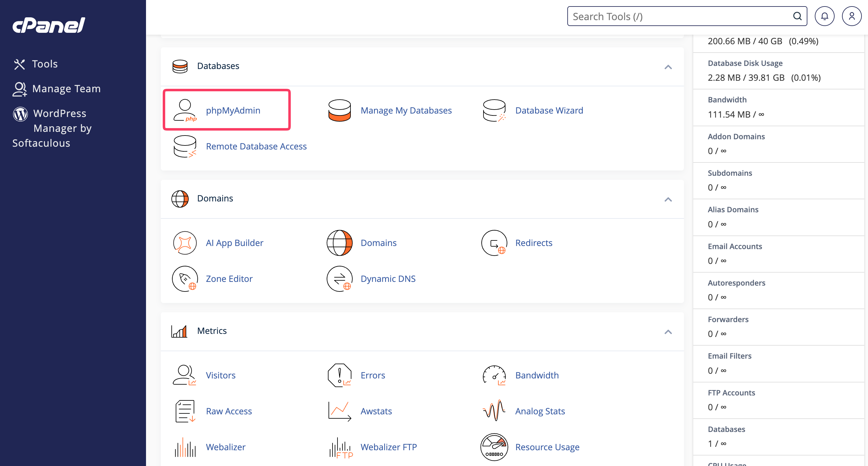Click the Errors icon
The width and height of the screenshot is (868, 466).
pos(339,375)
